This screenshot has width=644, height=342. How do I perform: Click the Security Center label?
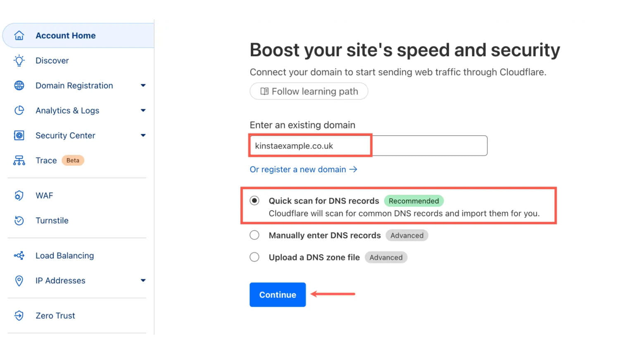tap(65, 135)
